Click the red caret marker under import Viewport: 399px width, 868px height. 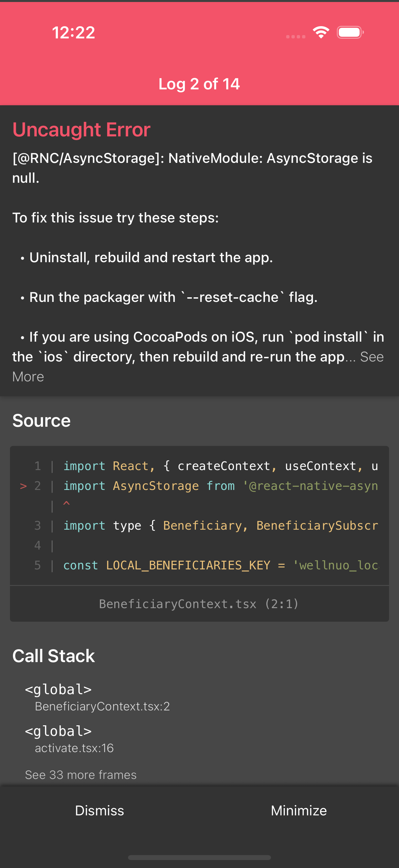click(x=66, y=504)
